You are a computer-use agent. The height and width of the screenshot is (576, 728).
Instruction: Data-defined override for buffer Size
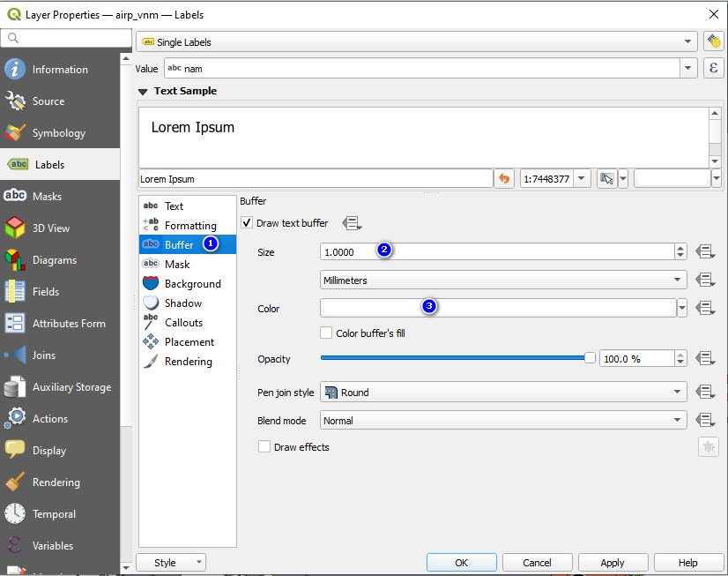705,251
